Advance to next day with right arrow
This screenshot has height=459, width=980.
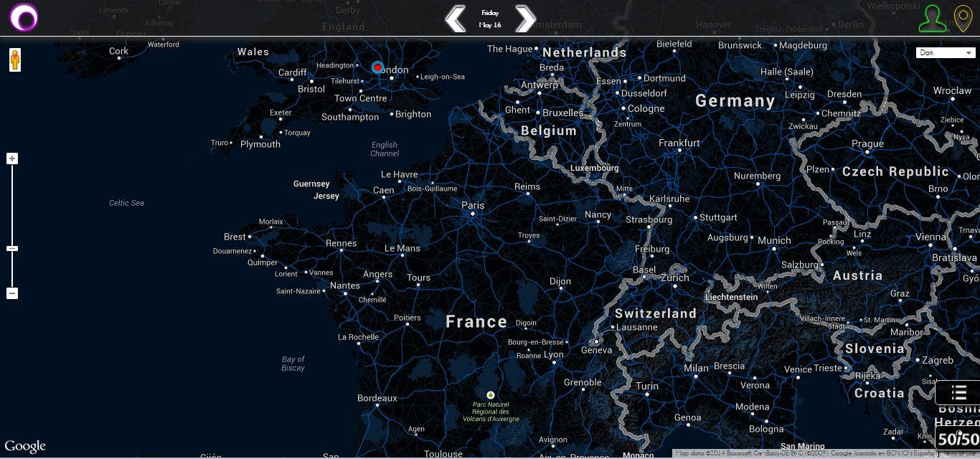pyautogui.click(x=526, y=19)
